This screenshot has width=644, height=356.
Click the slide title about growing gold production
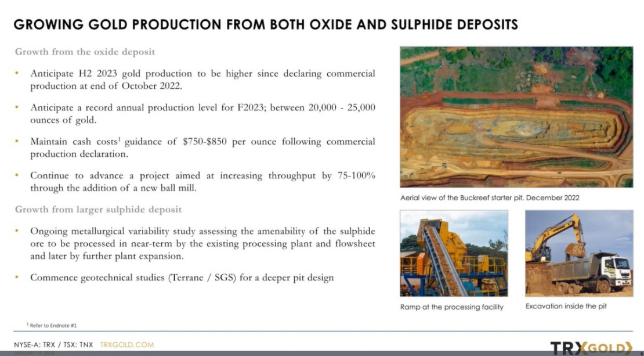point(266,25)
